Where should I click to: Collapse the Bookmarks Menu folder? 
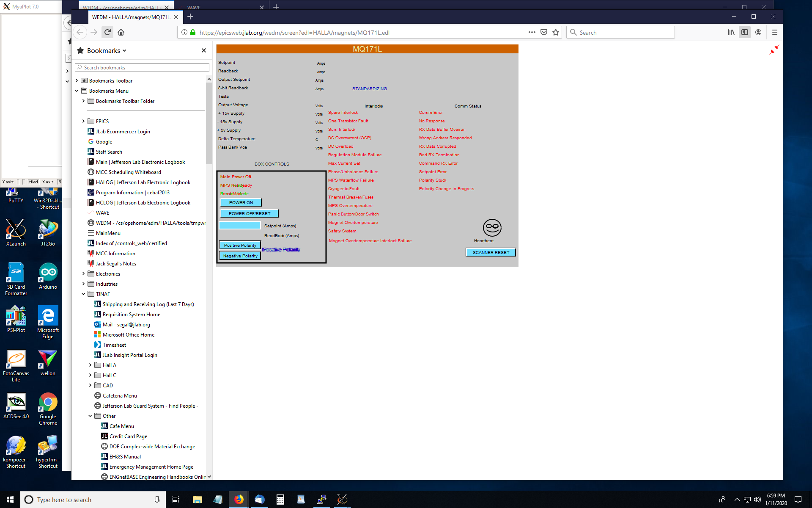tap(77, 91)
